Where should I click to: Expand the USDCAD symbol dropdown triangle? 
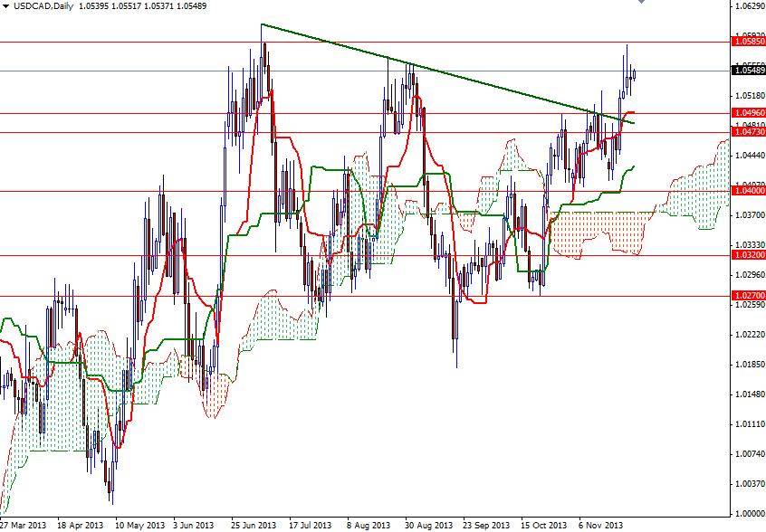(x=7, y=5)
